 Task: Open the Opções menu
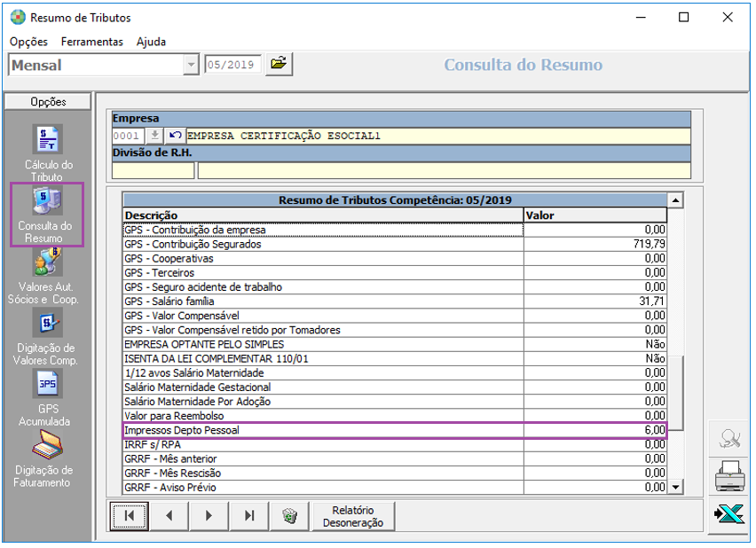tap(29, 42)
